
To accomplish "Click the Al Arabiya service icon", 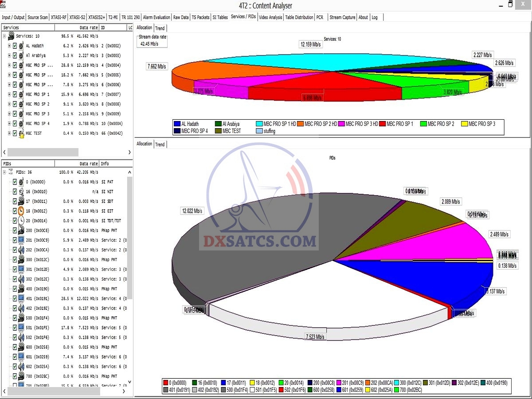I will [21, 55].
